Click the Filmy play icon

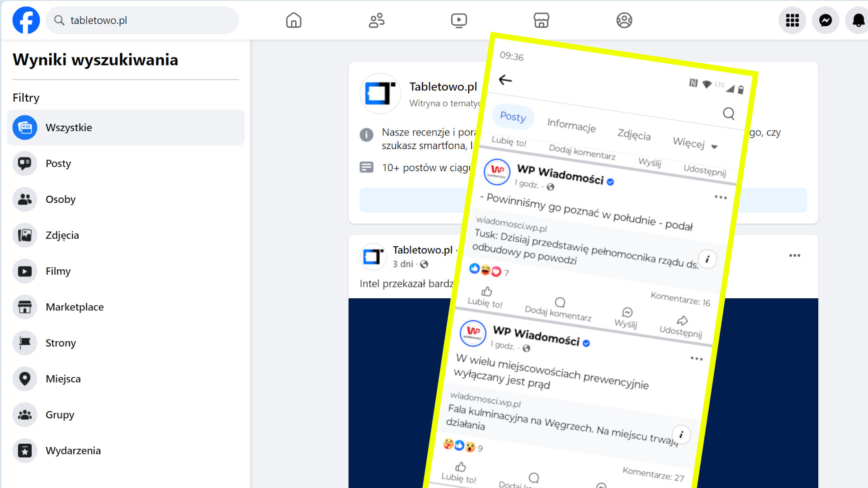25,271
